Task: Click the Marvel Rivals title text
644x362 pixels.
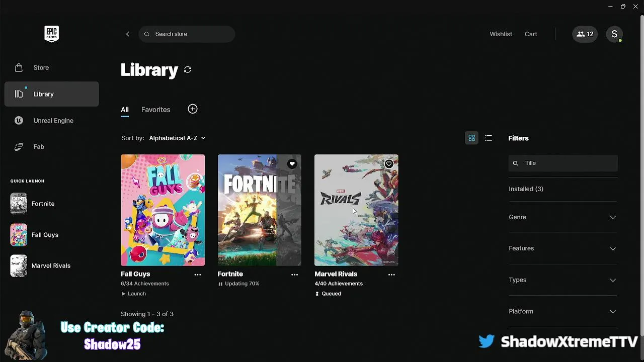Action: (x=336, y=274)
